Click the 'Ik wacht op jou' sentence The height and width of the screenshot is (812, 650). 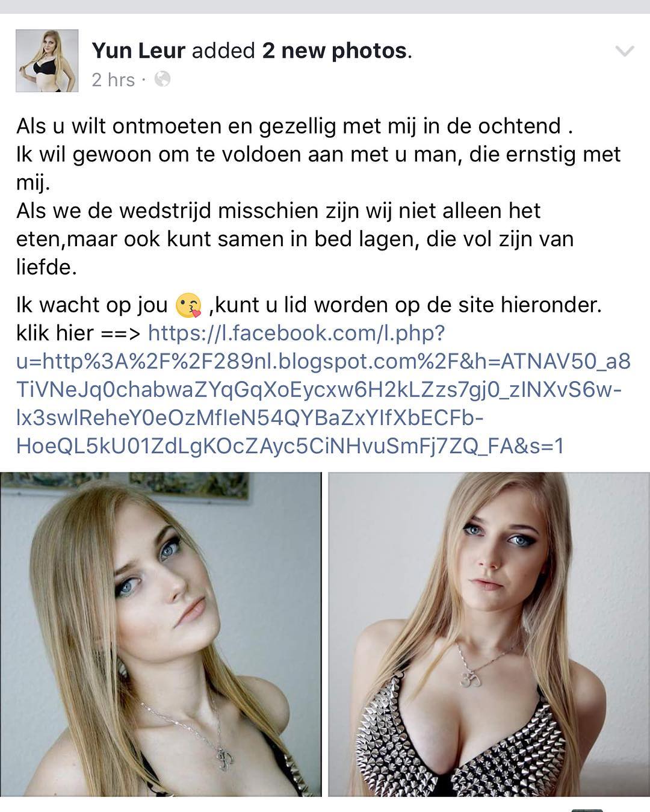point(91,305)
